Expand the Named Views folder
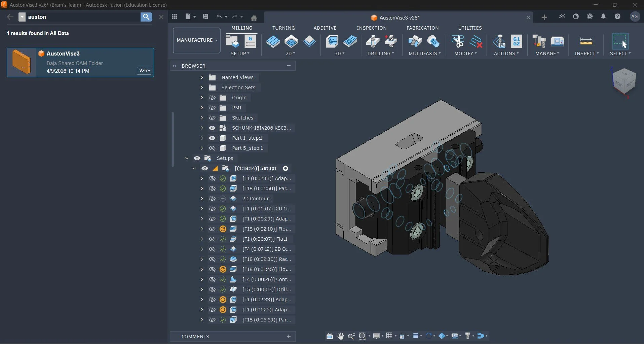Screen dimensions: 644x344 [202, 77]
